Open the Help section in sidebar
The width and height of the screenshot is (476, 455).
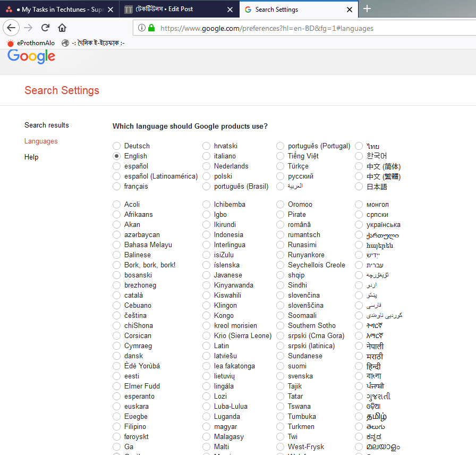(31, 157)
